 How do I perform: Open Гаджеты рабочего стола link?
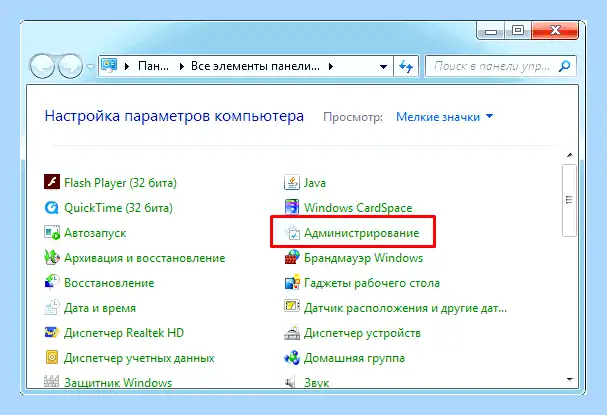372,283
